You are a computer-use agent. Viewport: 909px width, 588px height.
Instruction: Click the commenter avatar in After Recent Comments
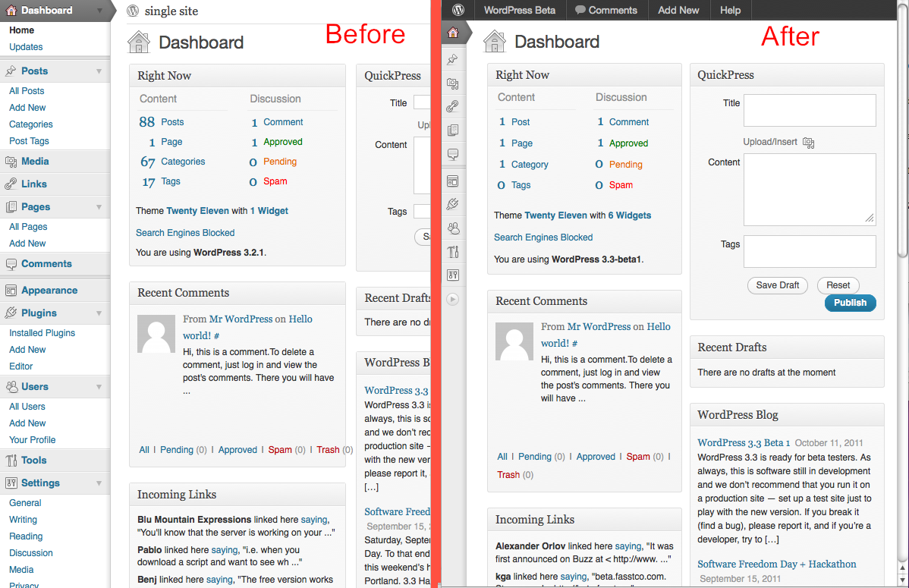(514, 341)
